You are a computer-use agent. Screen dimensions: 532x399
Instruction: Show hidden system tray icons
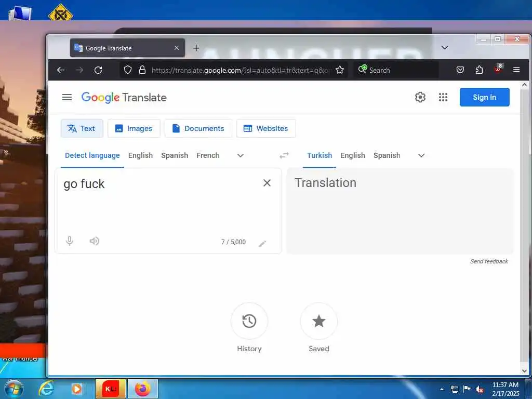point(442,389)
